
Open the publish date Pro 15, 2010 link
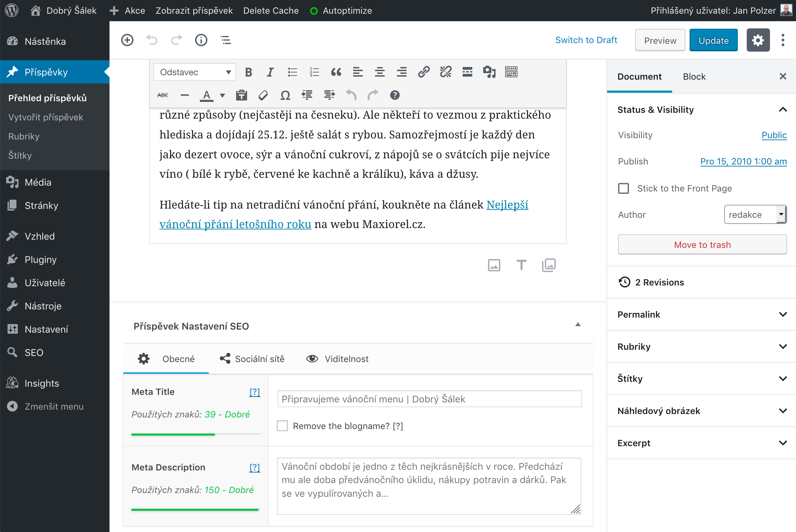(744, 161)
